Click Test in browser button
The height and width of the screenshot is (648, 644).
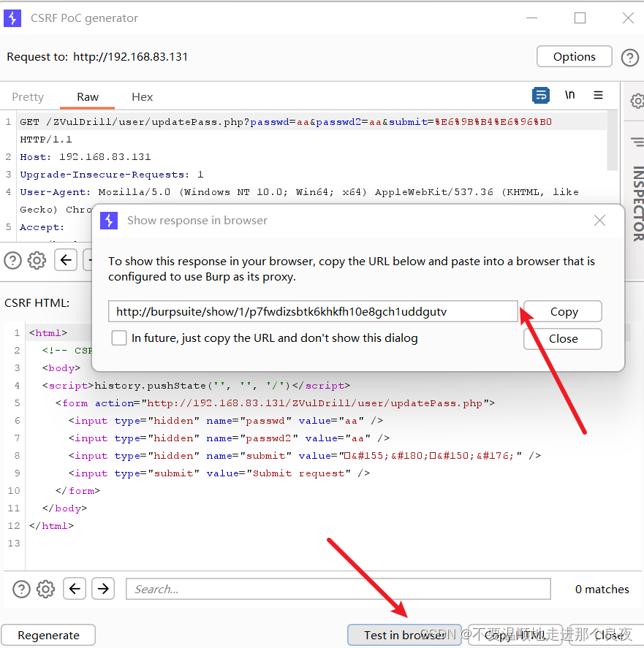click(404, 635)
